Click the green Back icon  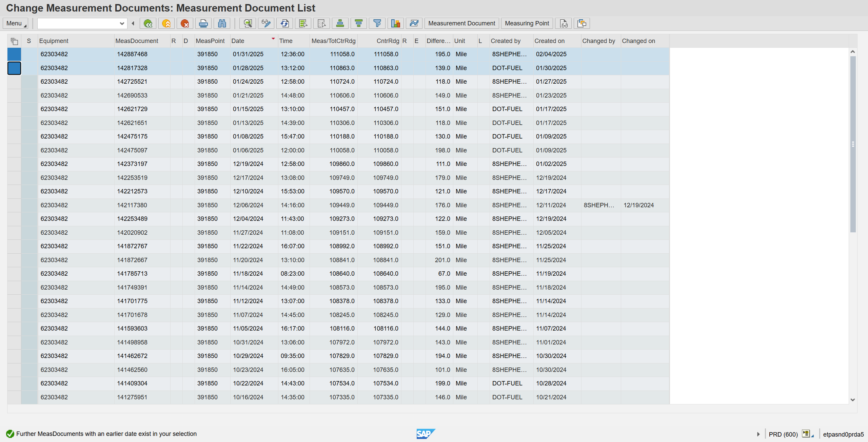(148, 23)
